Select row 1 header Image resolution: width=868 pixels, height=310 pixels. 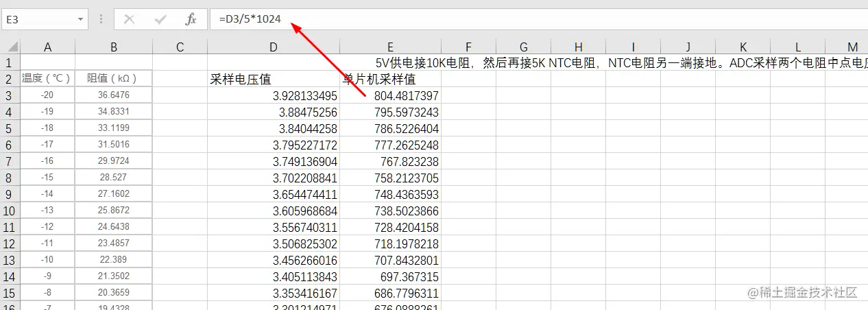[10, 62]
